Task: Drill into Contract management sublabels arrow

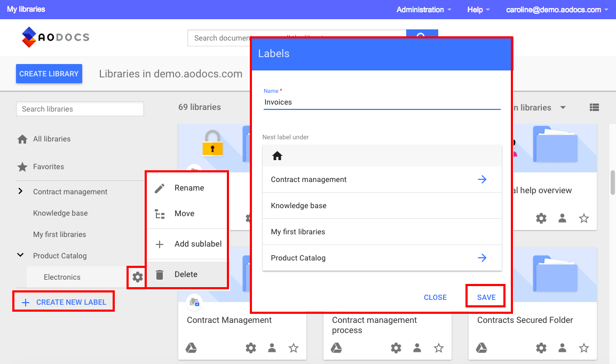Action: click(482, 179)
